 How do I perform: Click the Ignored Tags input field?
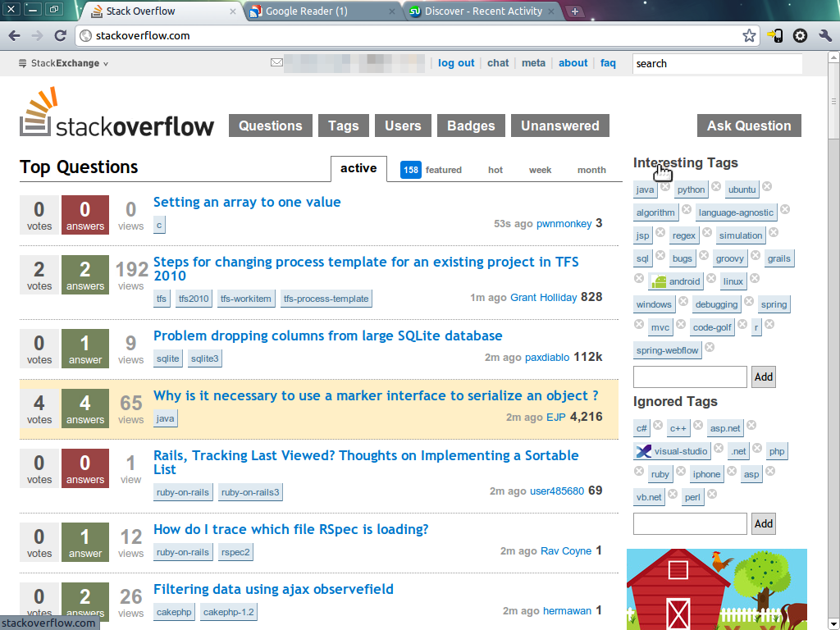click(690, 523)
